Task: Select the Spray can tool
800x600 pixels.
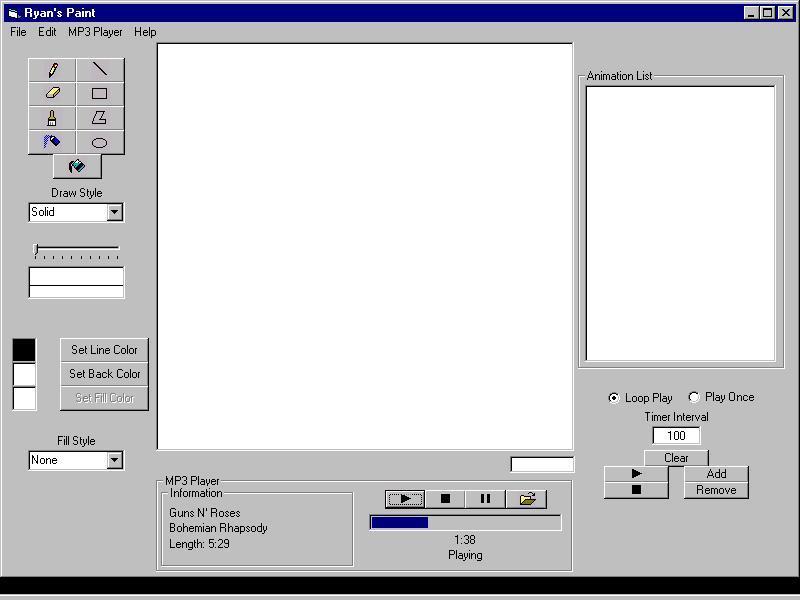Action: pyautogui.click(x=52, y=142)
